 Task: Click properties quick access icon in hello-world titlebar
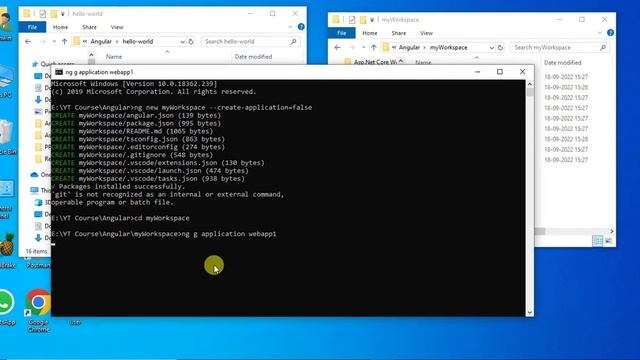point(42,13)
